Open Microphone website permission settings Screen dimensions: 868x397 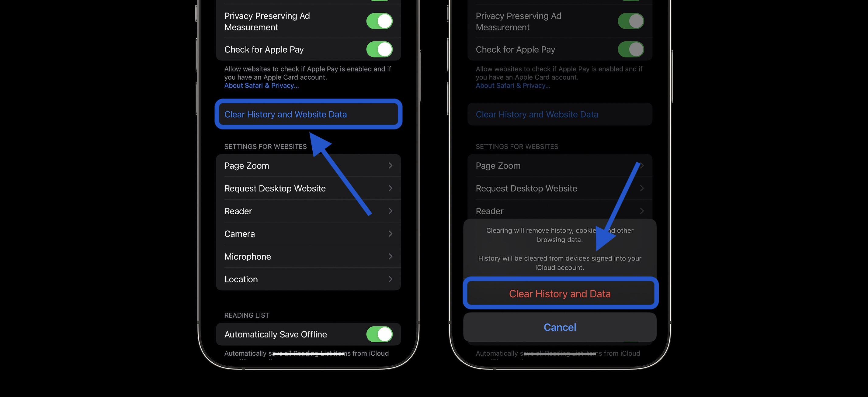click(308, 256)
